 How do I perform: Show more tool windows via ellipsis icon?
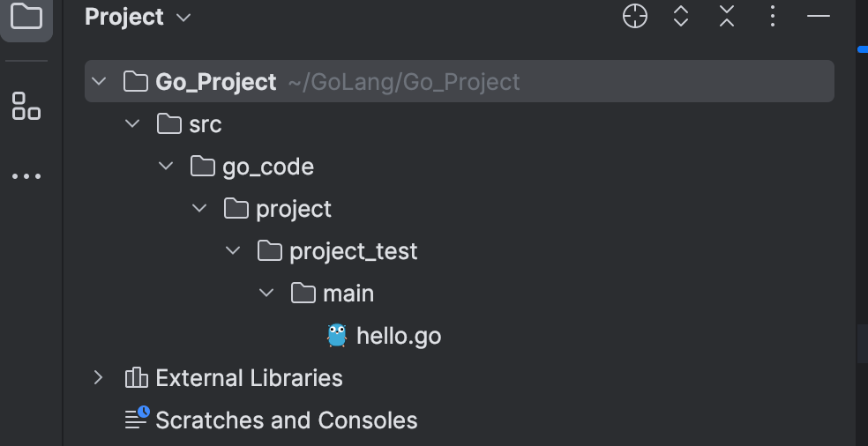26,176
